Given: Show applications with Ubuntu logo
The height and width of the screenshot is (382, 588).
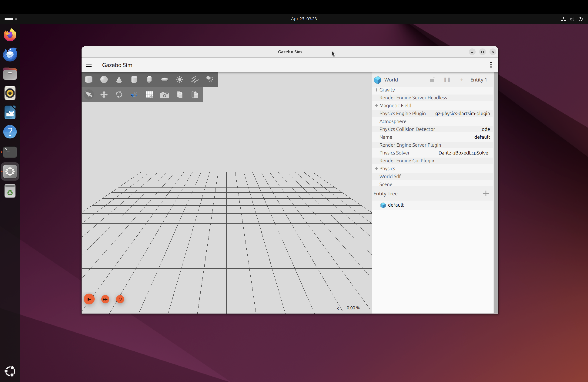Looking at the screenshot, I should click(10, 371).
